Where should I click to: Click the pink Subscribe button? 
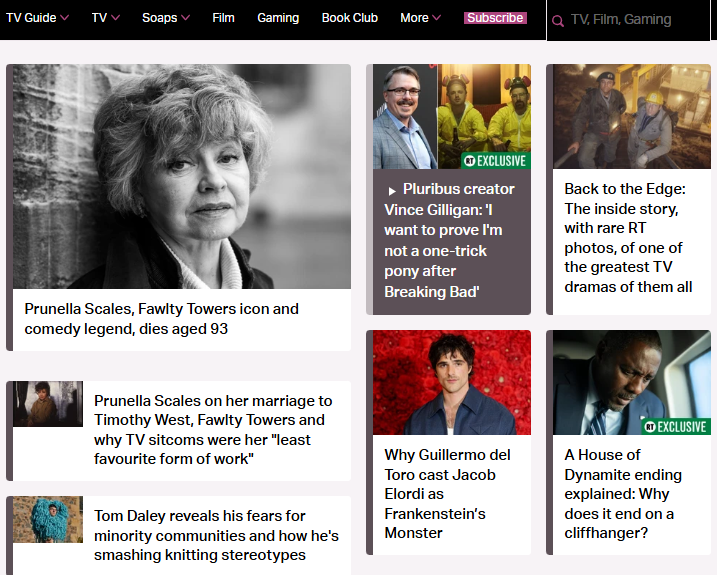pos(495,18)
